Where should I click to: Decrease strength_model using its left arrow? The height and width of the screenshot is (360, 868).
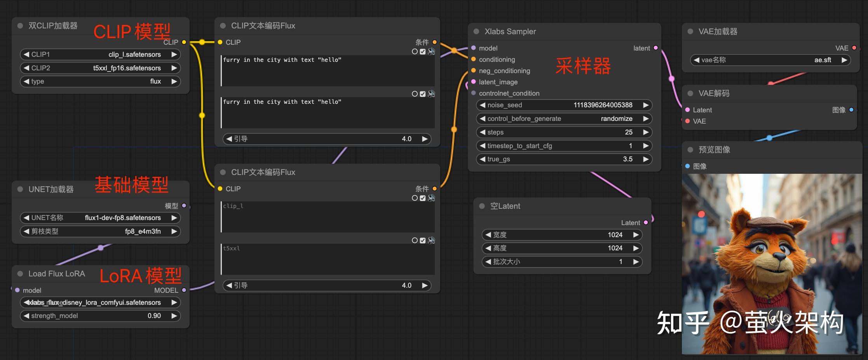click(26, 316)
